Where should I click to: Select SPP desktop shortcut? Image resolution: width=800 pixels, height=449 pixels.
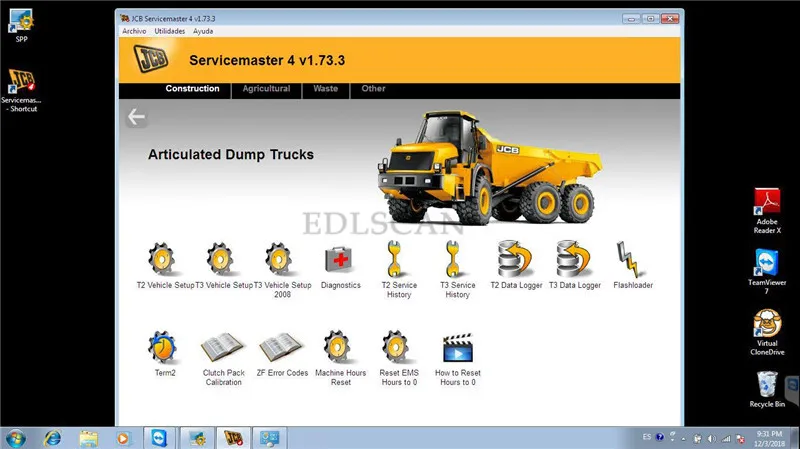21,26
